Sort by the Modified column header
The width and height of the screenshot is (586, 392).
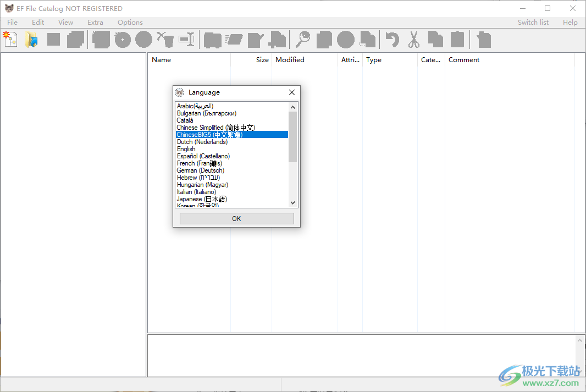(x=305, y=60)
